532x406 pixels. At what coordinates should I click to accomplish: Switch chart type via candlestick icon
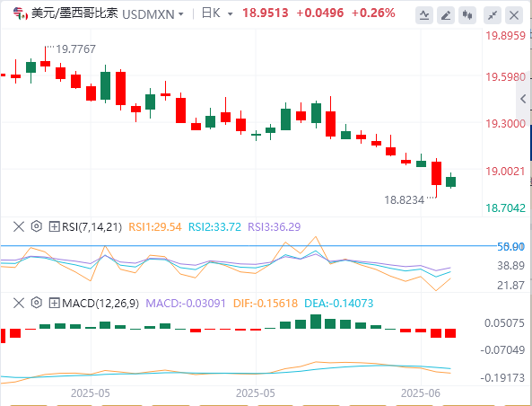point(467,15)
